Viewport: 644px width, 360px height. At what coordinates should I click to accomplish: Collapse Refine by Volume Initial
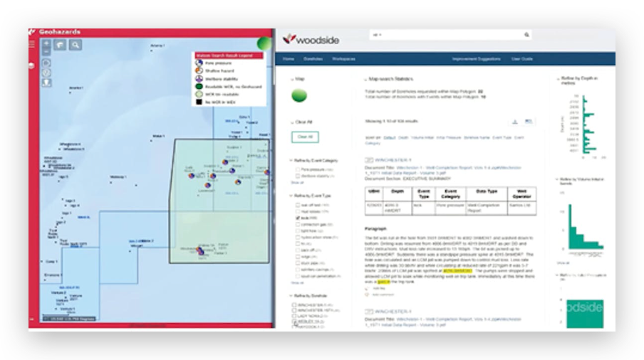[557, 179]
